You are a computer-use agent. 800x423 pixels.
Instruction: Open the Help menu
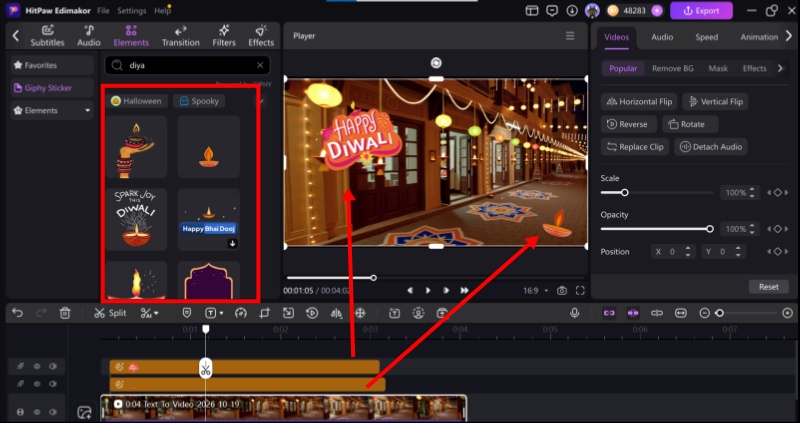click(162, 10)
